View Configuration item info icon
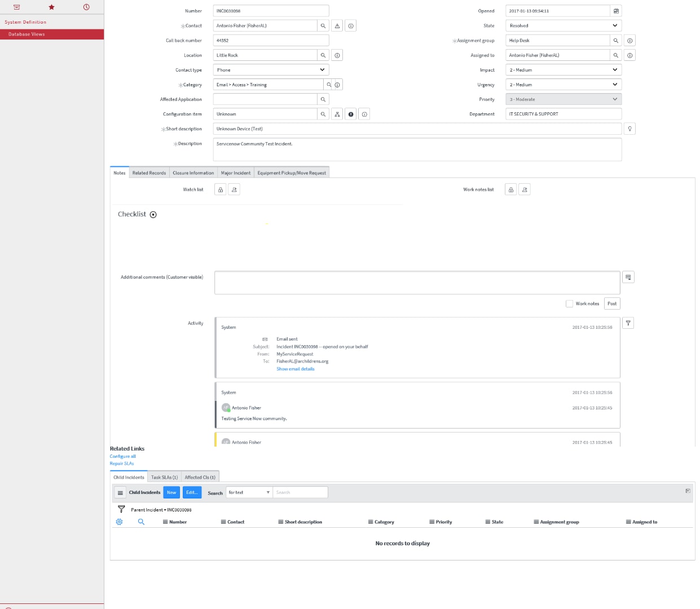 [x=364, y=114]
